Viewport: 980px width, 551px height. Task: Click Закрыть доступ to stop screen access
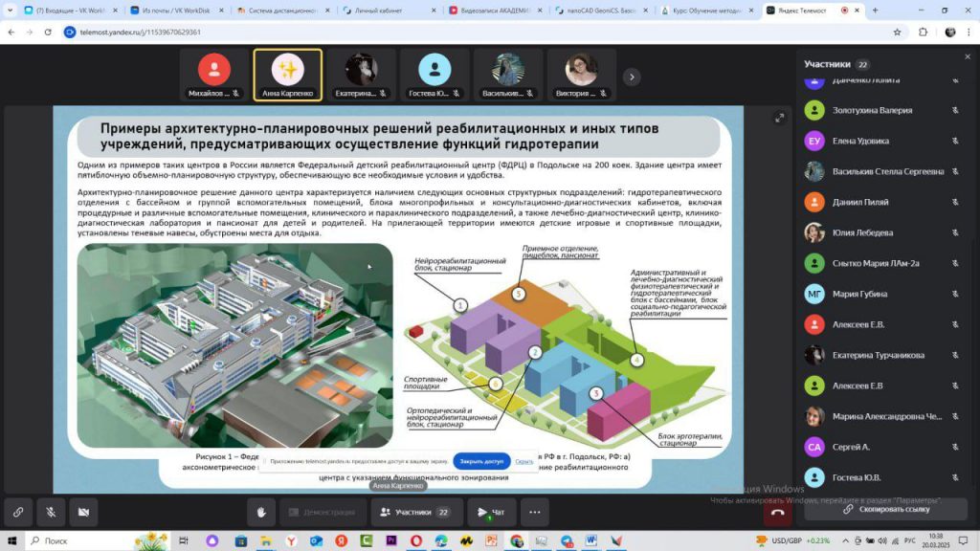pos(481,461)
